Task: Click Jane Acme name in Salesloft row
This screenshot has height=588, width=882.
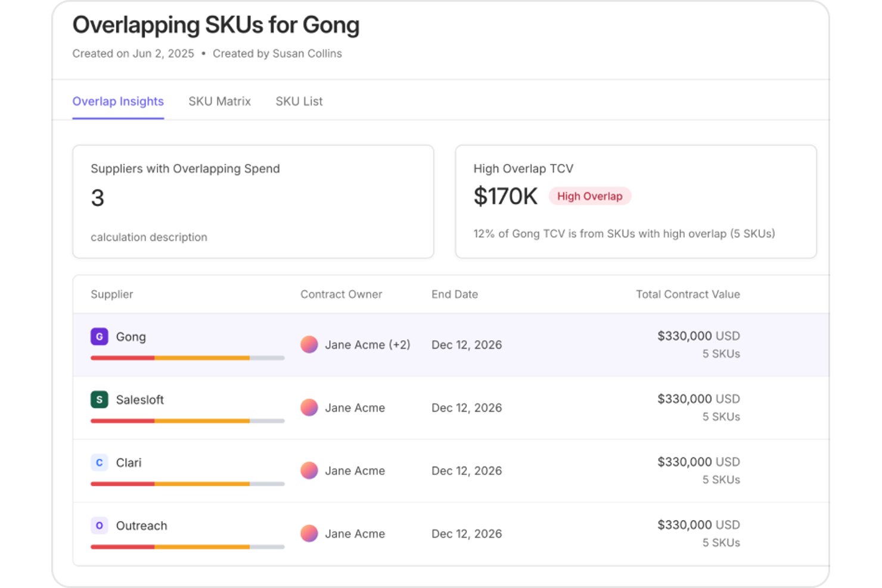Action: click(355, 408)
